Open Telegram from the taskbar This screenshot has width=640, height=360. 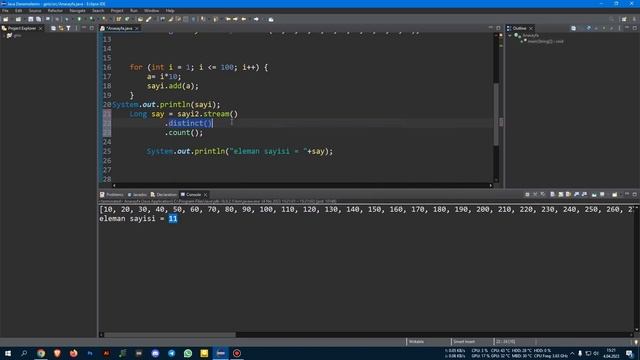pyautogui.click(x=171, y=353)
